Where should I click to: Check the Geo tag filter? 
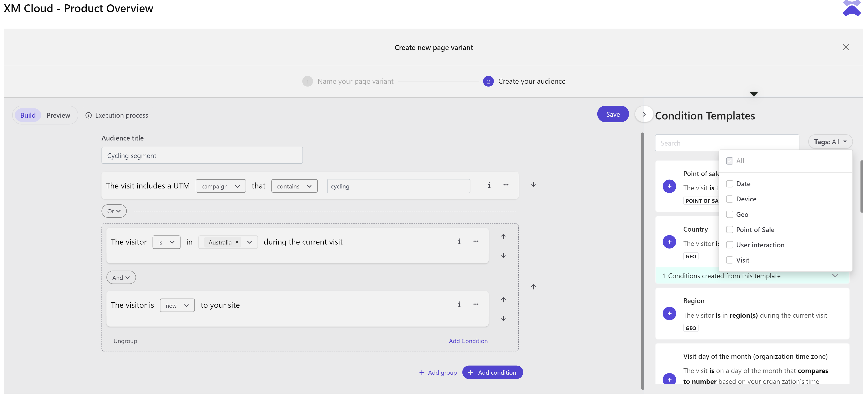(729, 214)
